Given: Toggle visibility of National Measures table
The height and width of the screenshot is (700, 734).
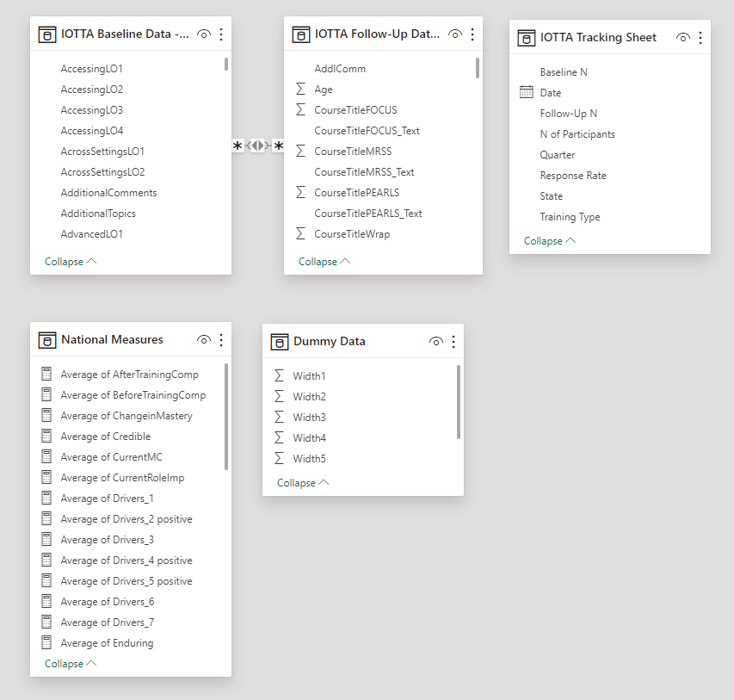Looking at the screenshot, I should click(204, 340).
